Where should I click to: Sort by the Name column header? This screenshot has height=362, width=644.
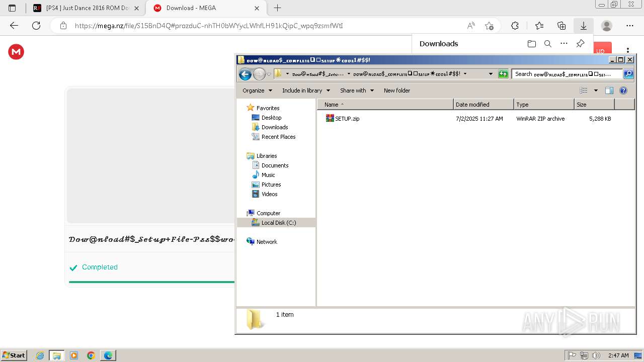click(385, 105)
